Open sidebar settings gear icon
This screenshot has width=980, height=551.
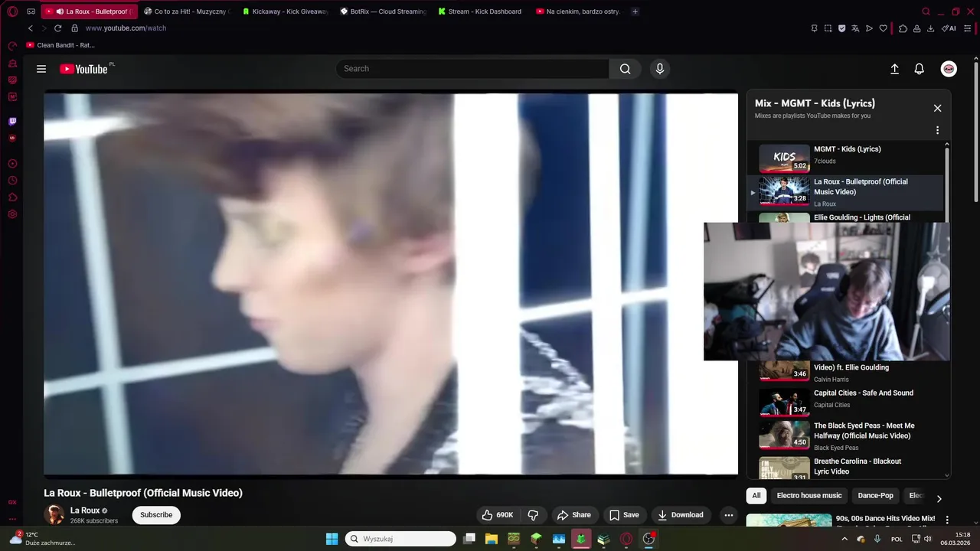click(x=12, y=214)
